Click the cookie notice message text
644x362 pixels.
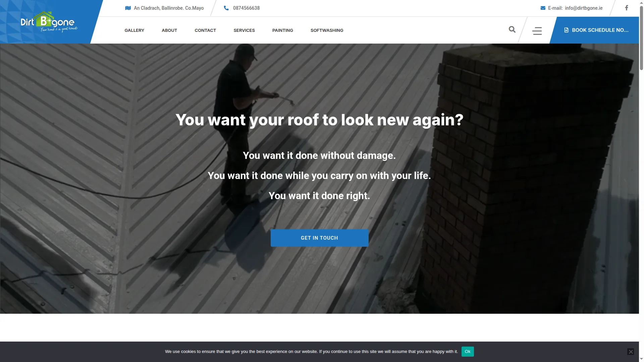[x=311, y=352]
